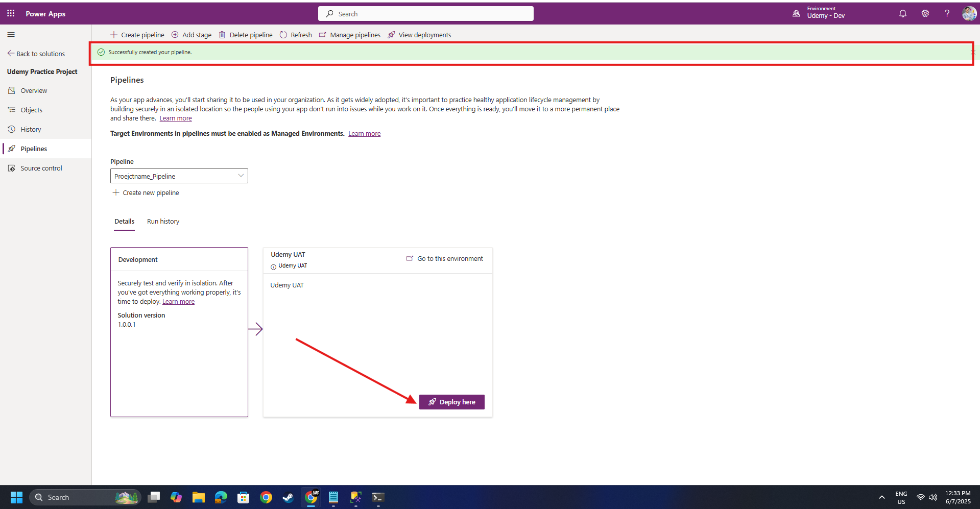This screenshot has height=509, width=980.
Task: Open the Environment picker Udemy - Dev
Action: coord(819,13)
